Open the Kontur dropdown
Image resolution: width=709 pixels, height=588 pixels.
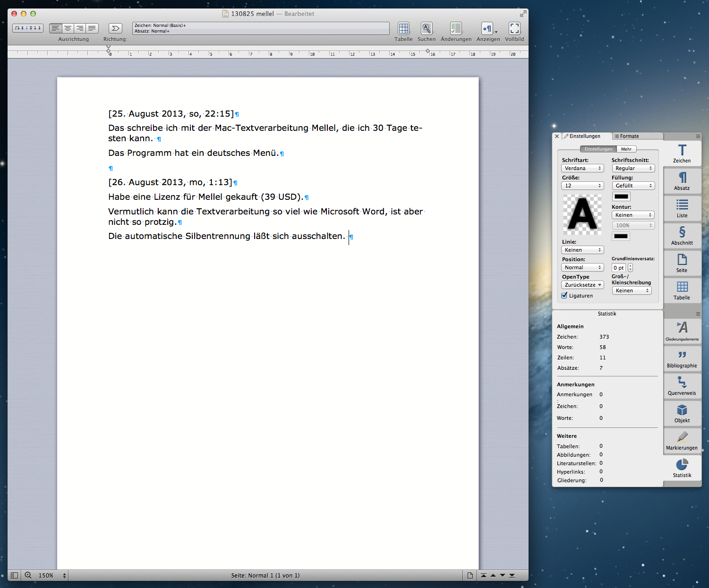coord(633,215)
